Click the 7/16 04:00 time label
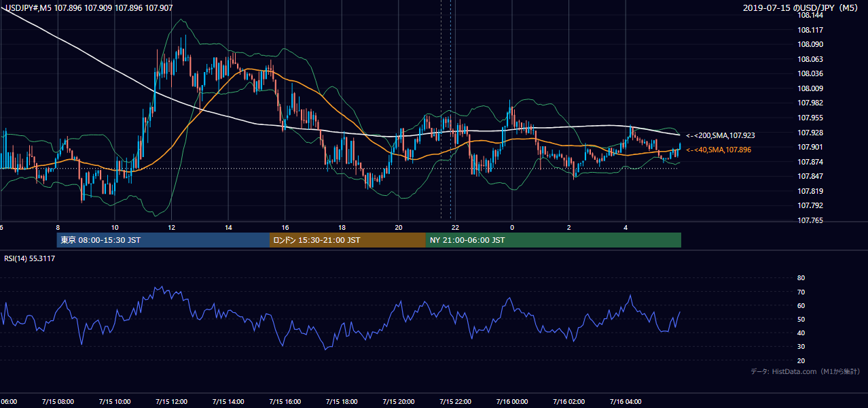This screenshot has width=868, height=408. pos(626,401)
